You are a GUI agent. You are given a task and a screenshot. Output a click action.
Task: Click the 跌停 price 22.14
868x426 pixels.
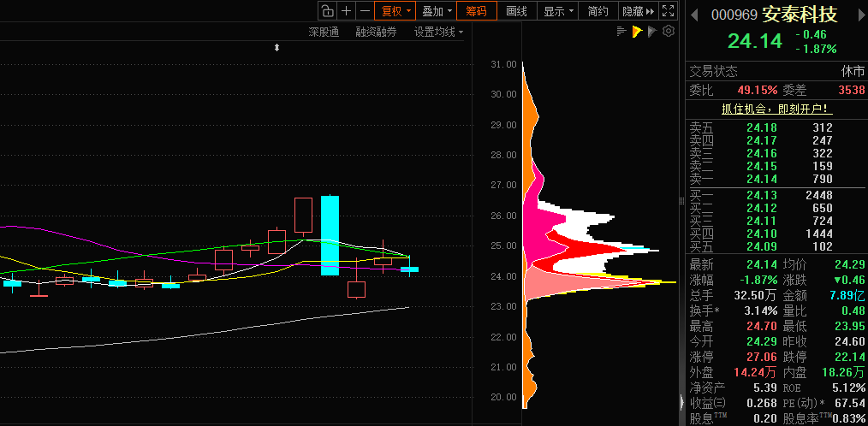tap(849, 357)
